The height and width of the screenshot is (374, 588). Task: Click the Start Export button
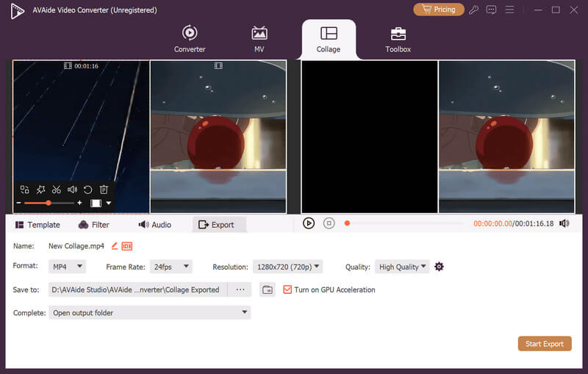click(544, 343)
